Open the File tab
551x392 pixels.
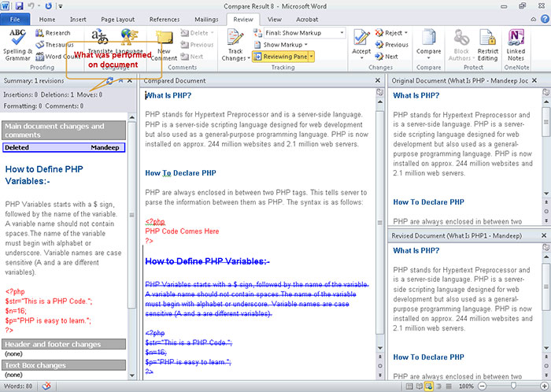15,20
